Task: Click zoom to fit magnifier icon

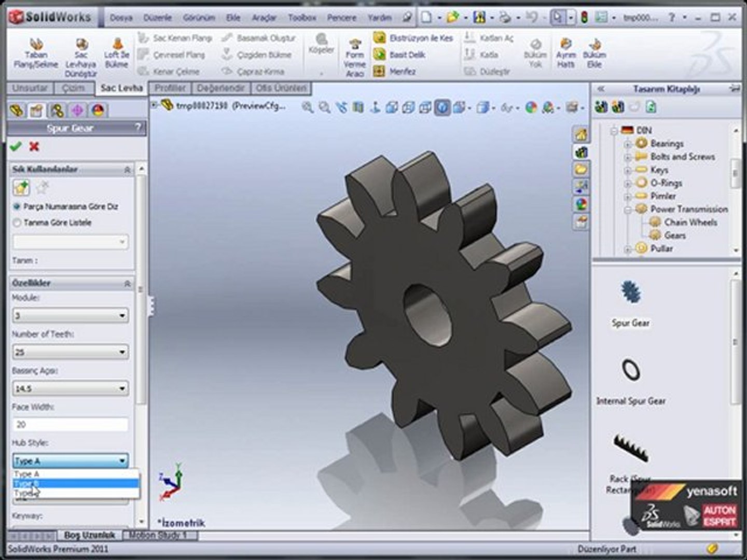Action: [x=308, y=107]
